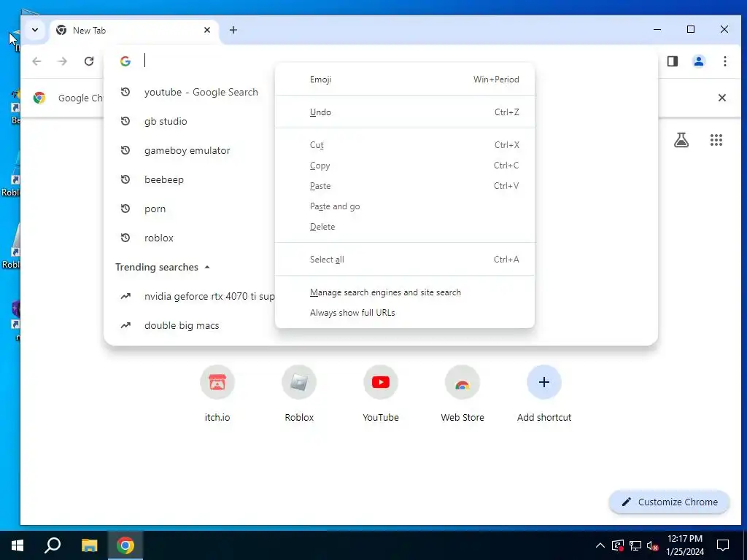The width and height of the screenshot is (747, 560).
Task: Click the taskbar search magnifier
Action: [x=53, y=545]
